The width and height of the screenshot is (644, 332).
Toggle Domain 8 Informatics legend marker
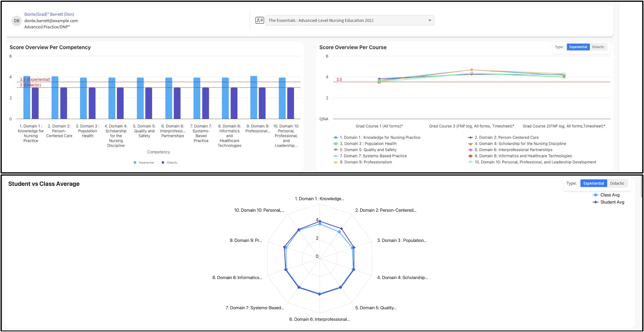tap(470, 156)
